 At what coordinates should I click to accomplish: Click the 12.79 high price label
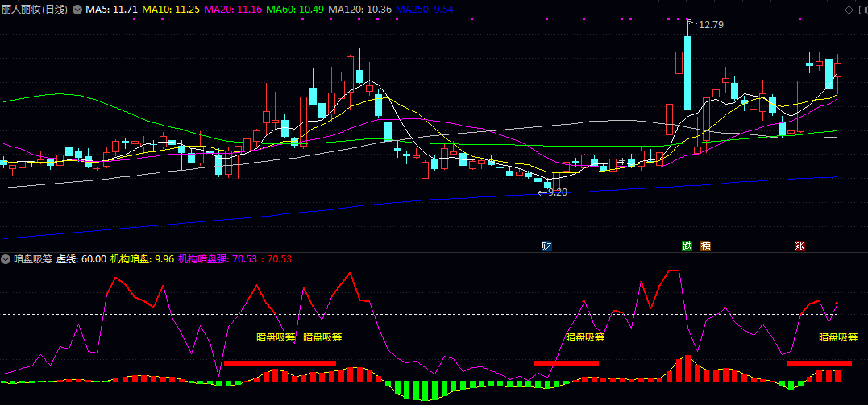pos(710,25)
